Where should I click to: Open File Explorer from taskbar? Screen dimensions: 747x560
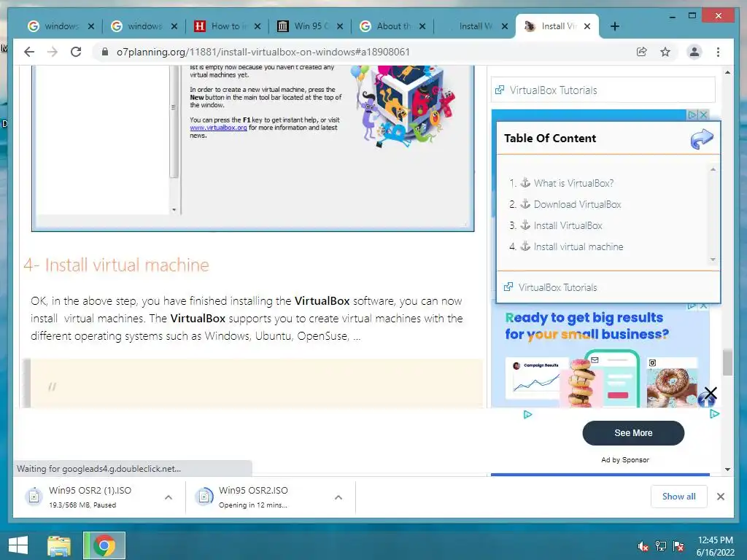point(59,545)
